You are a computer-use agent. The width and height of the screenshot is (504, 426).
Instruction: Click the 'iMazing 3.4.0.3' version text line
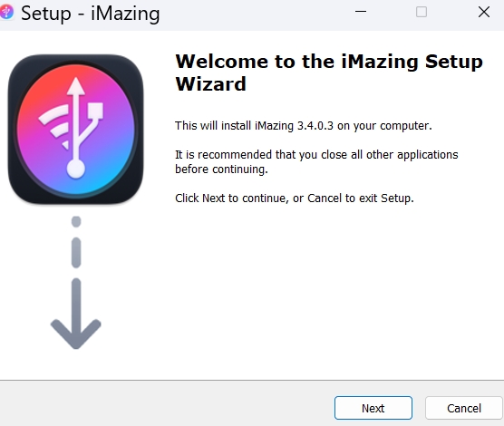click(x=304, y=126)
